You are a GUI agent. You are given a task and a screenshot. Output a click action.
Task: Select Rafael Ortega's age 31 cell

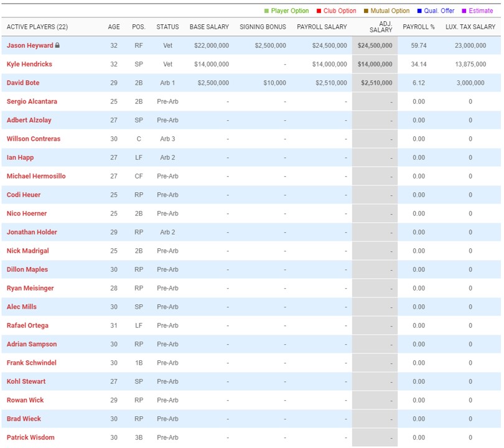(x=114, y=325)
